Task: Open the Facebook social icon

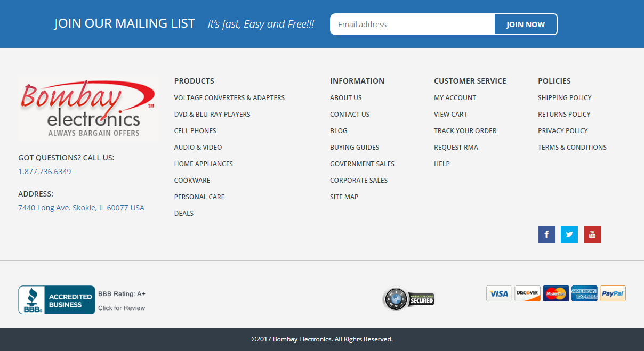Action: (546, 234)
